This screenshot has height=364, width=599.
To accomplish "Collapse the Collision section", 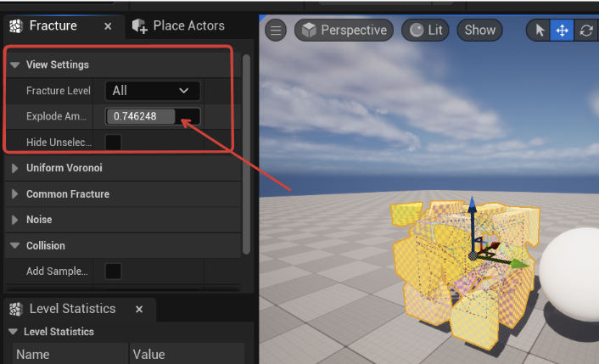I will 15,245.
